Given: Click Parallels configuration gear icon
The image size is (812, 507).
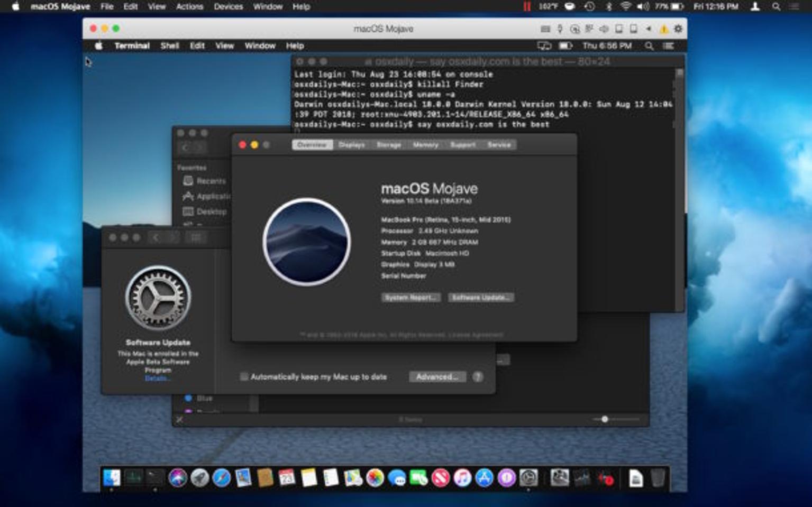Looking at the screenshot, I should tap(678, 29).
